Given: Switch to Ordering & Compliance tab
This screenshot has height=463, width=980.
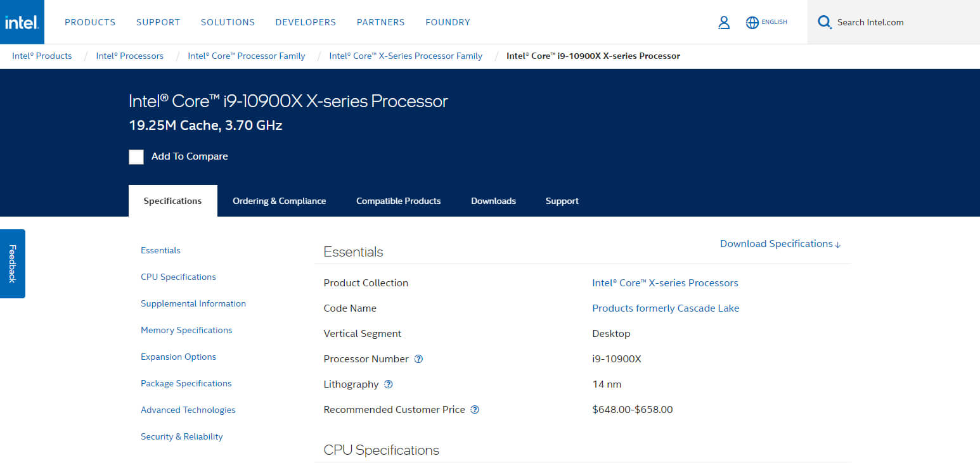Looking at the screenshot, I should pos(279,201).
